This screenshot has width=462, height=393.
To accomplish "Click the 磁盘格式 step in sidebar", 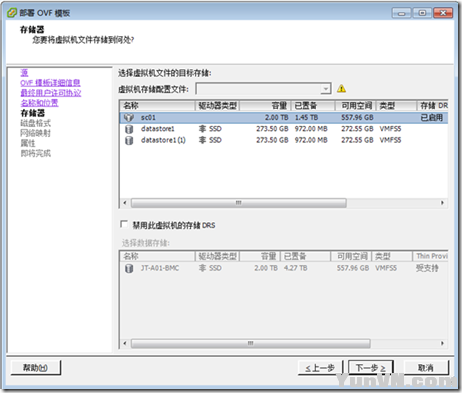I will pyautogui.click(x=36, y=123).
